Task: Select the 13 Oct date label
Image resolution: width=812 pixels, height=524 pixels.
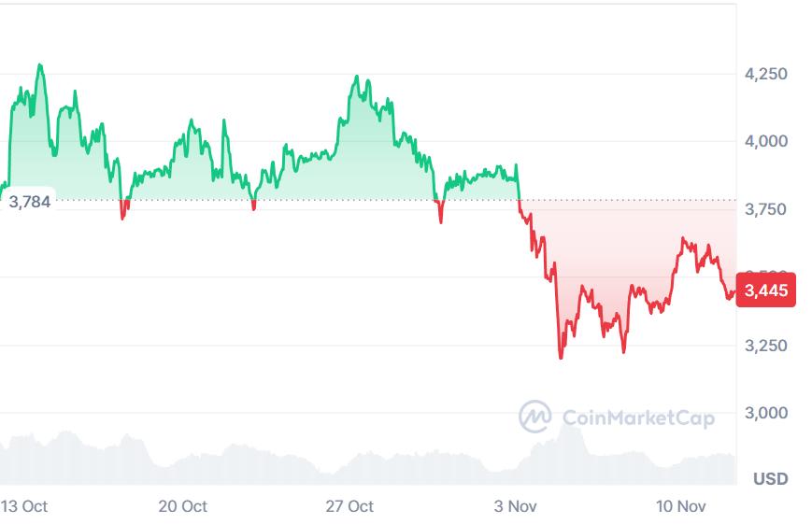Action: coord(24,506)
